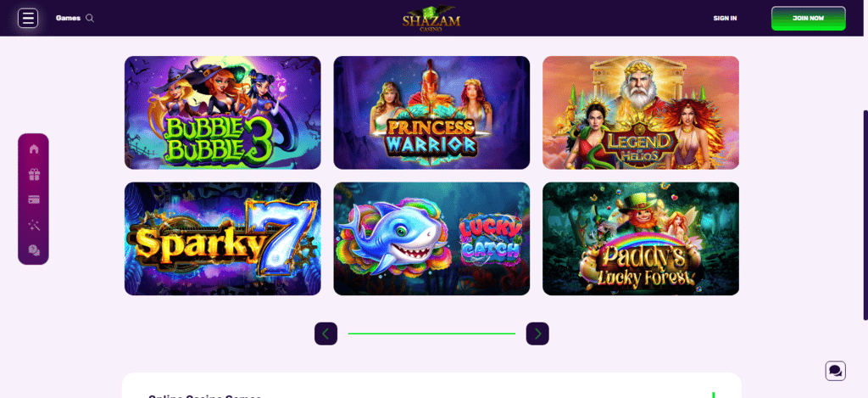Open live chat widget bottom right

(835, 370)
